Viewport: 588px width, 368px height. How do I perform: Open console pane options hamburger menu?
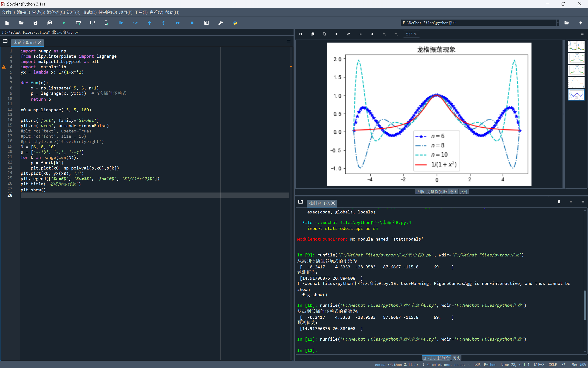coord(583,202)
